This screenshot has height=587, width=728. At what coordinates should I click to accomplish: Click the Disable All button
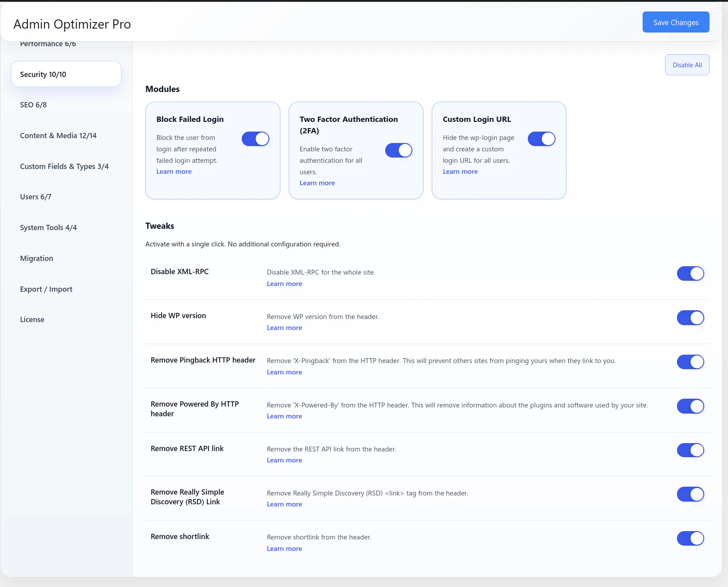tap(687, 65)
